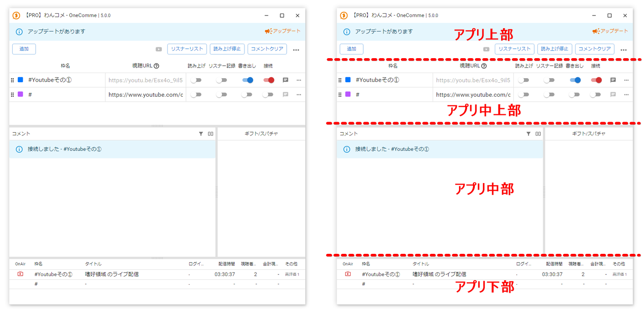644x312 pixels.
Task: Click the コメント panel header in the left window
Action: (21, 134)
